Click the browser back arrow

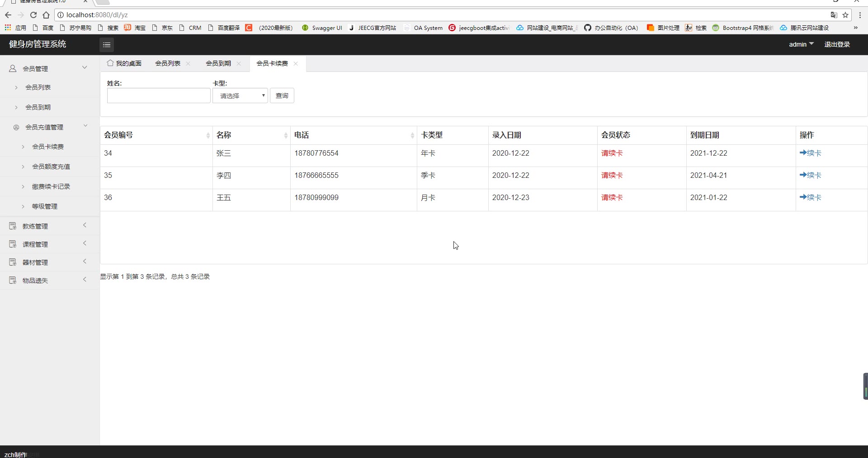(8, 15)
